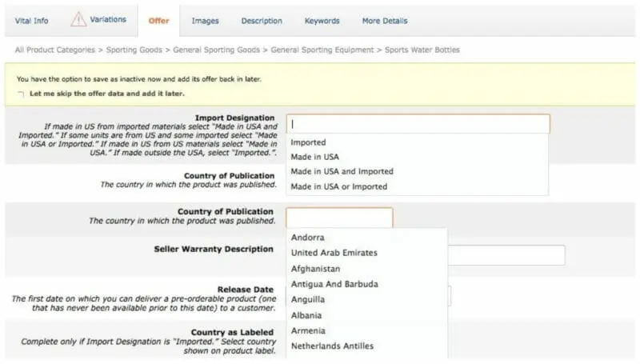Open the Vital Info tab
Image resolution: width=640 pixels, height=364 pixels.
32,21
